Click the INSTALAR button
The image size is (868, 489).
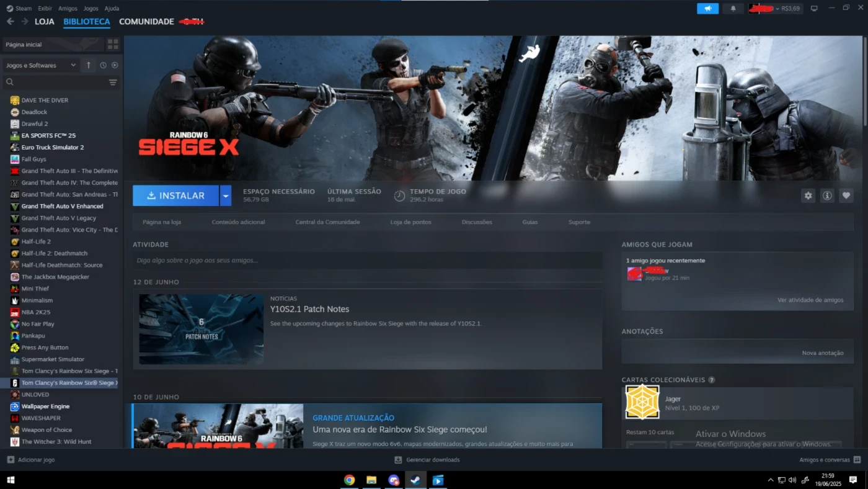pyautogui.click(x=175, y=195)
